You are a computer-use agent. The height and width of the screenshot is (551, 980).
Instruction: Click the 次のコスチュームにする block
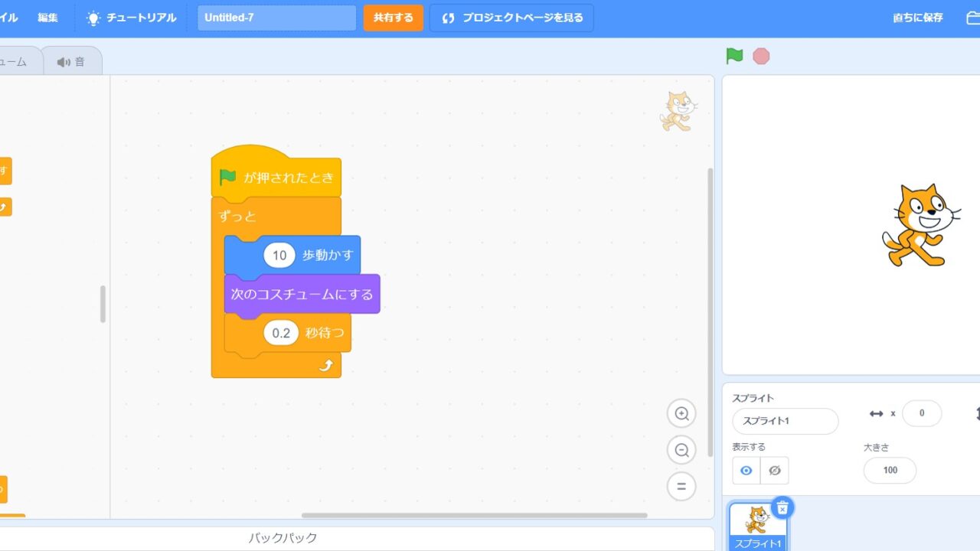pyautogui.click(x=302, y=294)
